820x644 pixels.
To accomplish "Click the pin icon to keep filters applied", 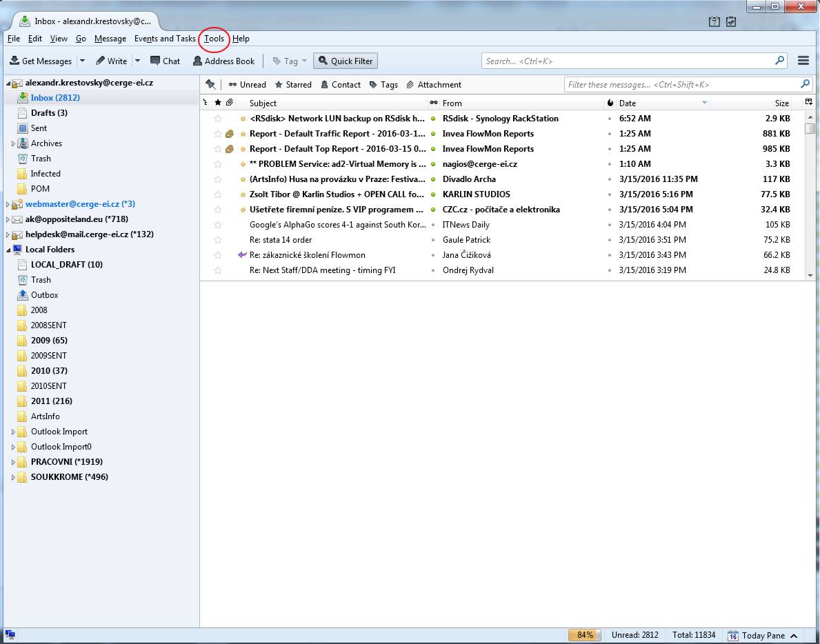I will 210,84.
